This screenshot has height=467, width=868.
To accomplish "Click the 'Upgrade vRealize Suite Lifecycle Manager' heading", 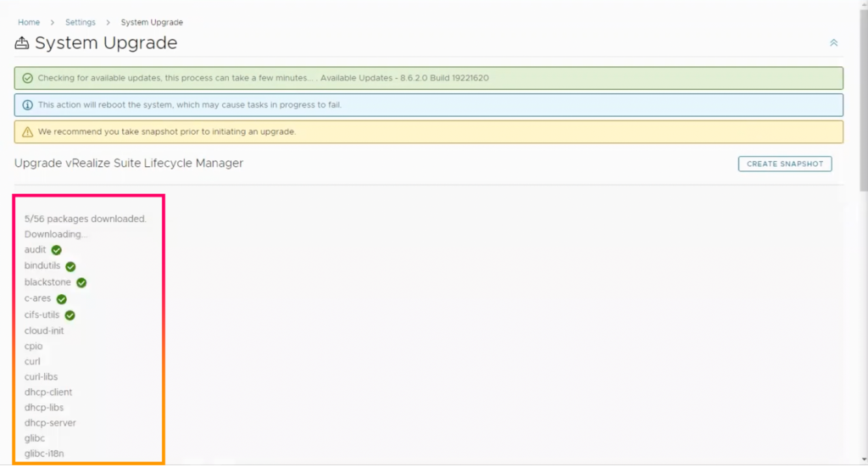I will [129, 164].
